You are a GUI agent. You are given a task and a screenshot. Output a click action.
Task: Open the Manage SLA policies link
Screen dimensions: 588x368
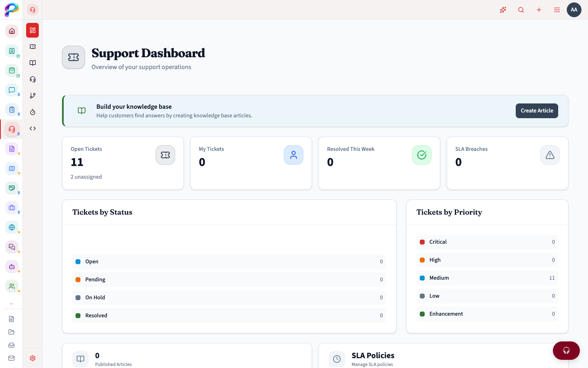pyautogui.click(x=372, y=364)
